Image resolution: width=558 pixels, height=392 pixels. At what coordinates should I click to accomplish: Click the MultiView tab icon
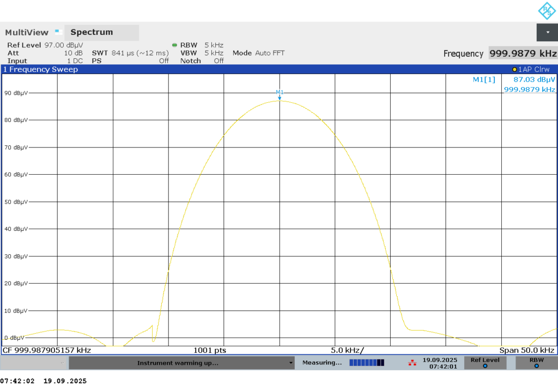[x=58, y=32]
